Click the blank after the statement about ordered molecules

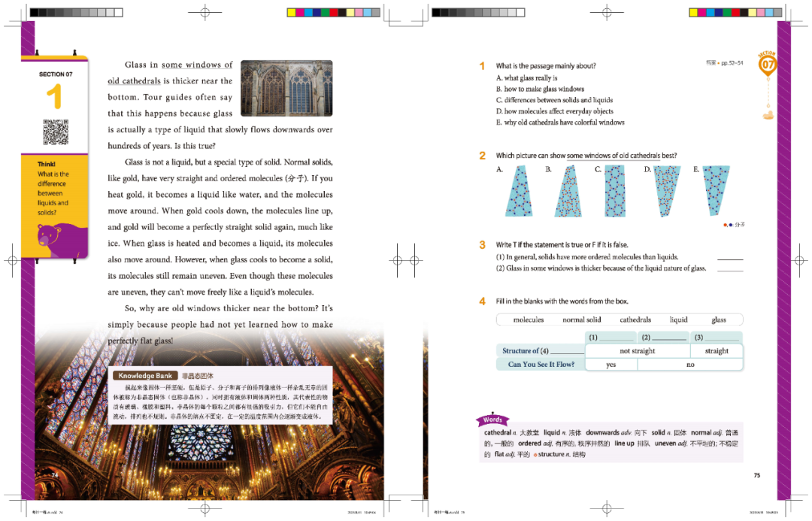730,257
